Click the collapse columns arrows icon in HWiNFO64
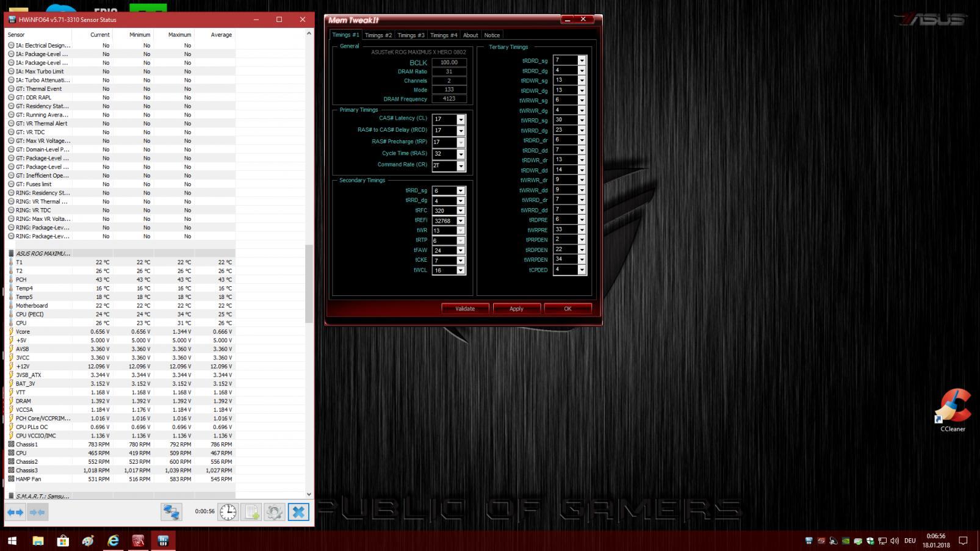The image size is (980, 551). (37, 512)
